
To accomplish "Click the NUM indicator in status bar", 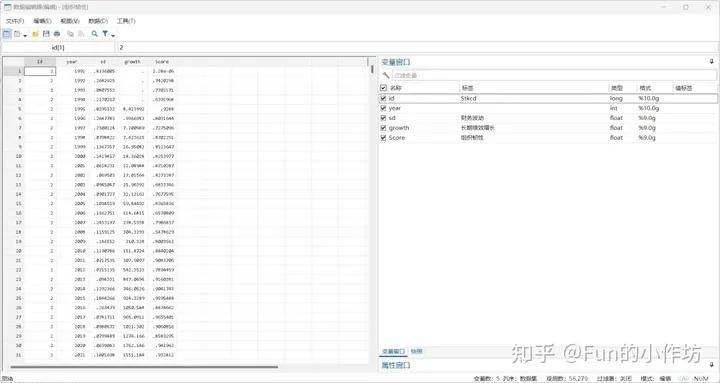I will click(x=701, y=378).
